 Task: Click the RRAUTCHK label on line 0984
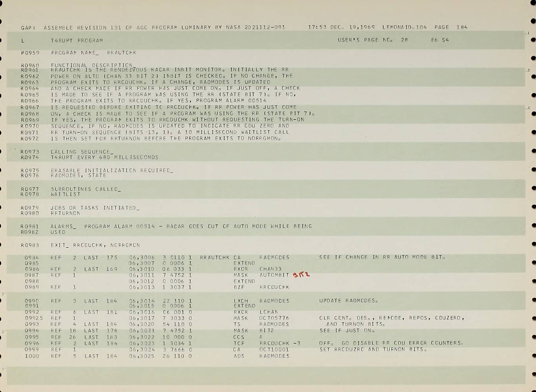[215, 258]
